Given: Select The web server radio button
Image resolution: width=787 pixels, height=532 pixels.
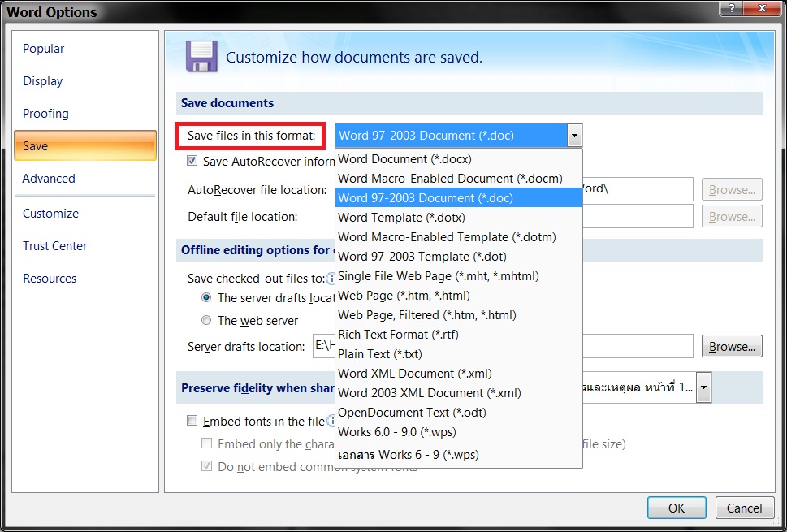Looking at the screenshot, I should pyautogui.click(x=206, y=321).
